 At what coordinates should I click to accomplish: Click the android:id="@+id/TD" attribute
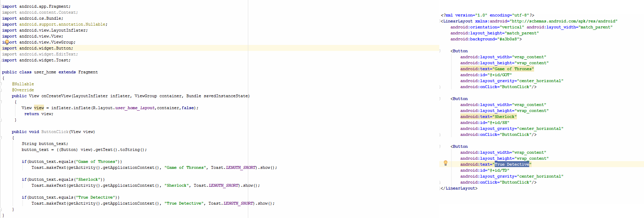click(485, 170)
